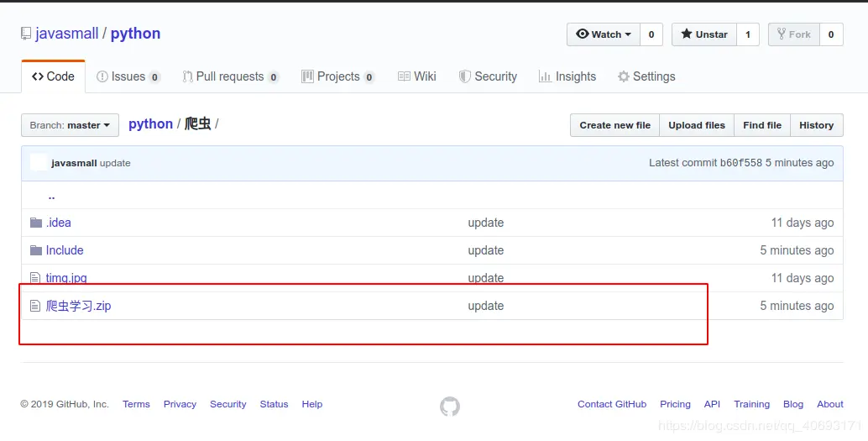
Task: Open the About footer link
Action: 830,404
